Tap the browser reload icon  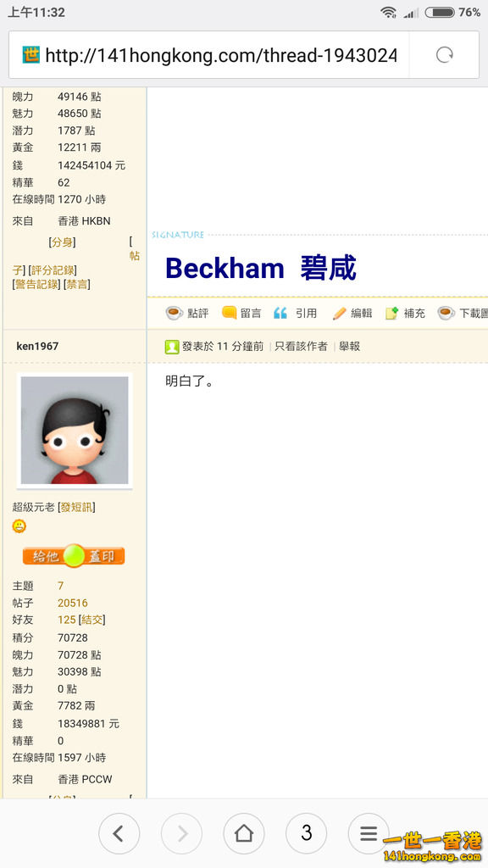(444, 55)
